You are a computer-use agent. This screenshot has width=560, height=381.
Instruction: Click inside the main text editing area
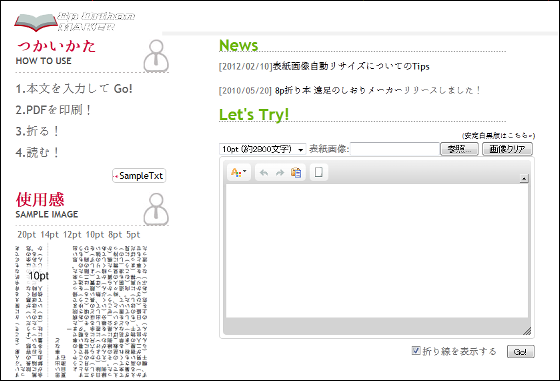click(377, 251)
